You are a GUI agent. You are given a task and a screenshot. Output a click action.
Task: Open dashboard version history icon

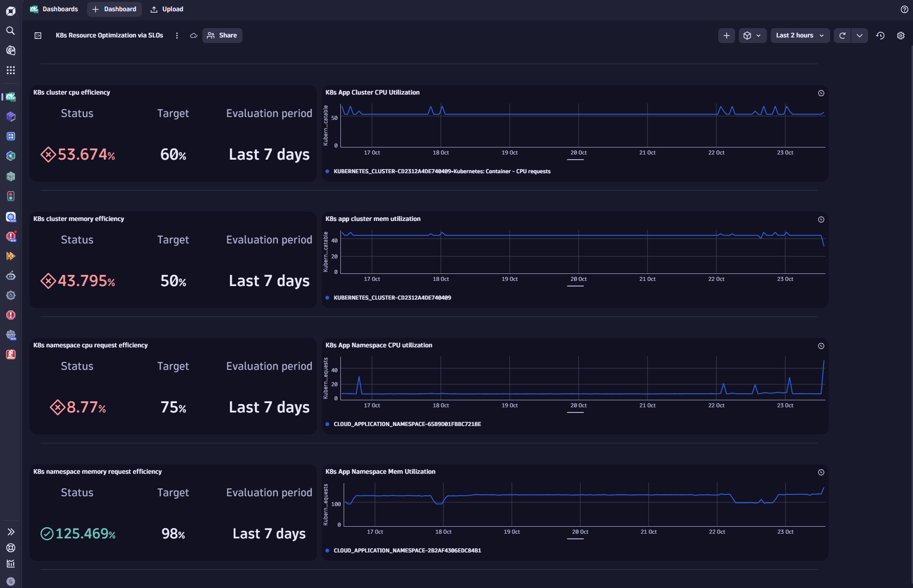[880, 35]
